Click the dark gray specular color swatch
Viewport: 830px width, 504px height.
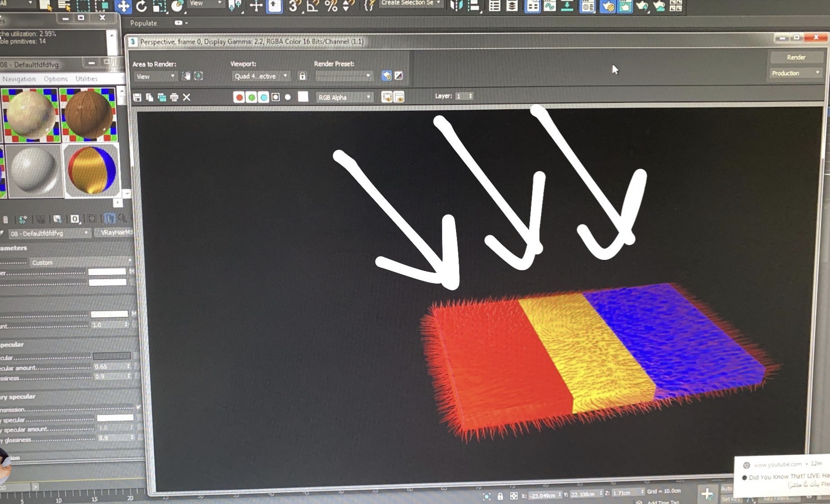pos(112,356)
